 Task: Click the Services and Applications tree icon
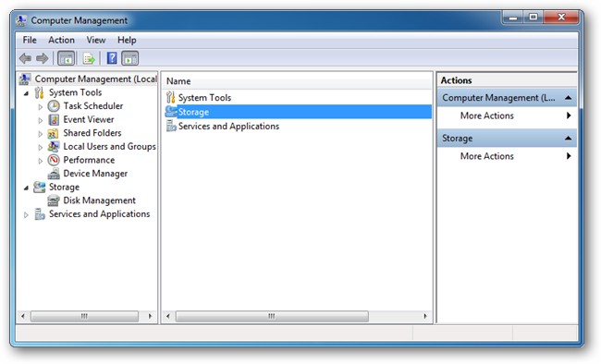40,213
